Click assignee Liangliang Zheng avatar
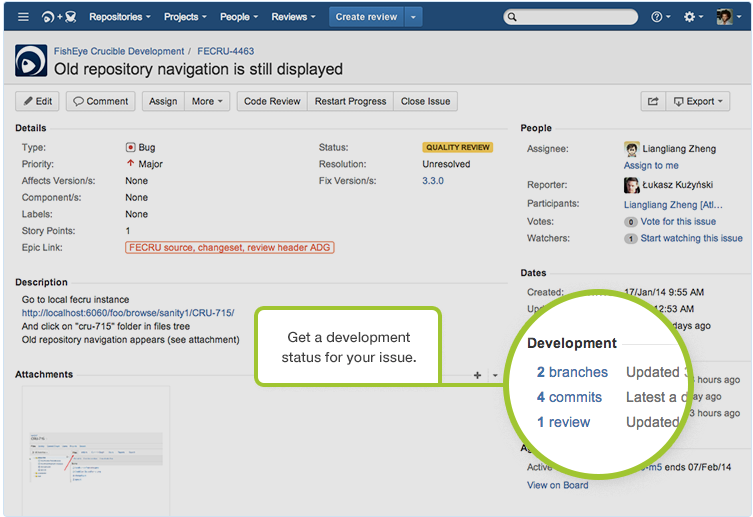This screenshot has height=517, width=753. [632, 149]
